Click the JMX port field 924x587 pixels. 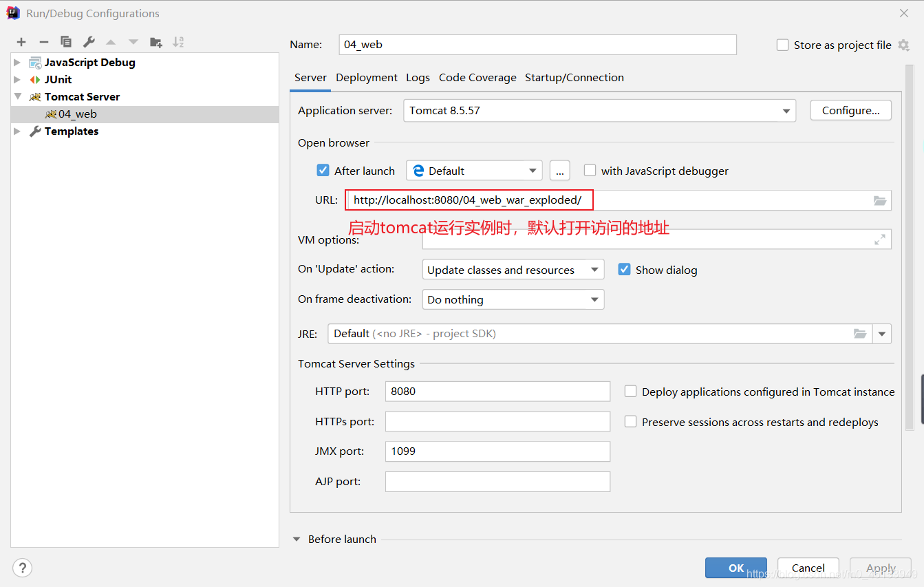tap(497, 451)
